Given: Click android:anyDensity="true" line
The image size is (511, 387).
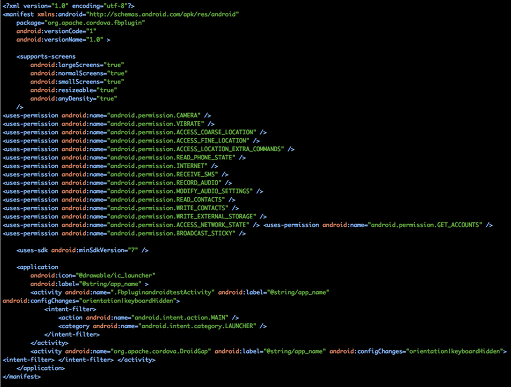Looking at the screenshot, I should pyautogui.click(x=74, y=99).
